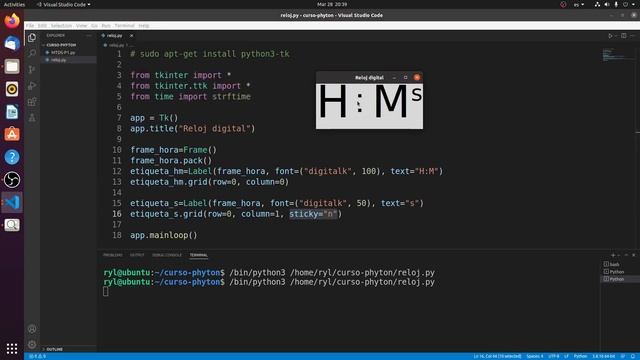Click the code minimap preview
This screenshot has height=360, width=640.
pyautogui.click(x=618, y=55)
